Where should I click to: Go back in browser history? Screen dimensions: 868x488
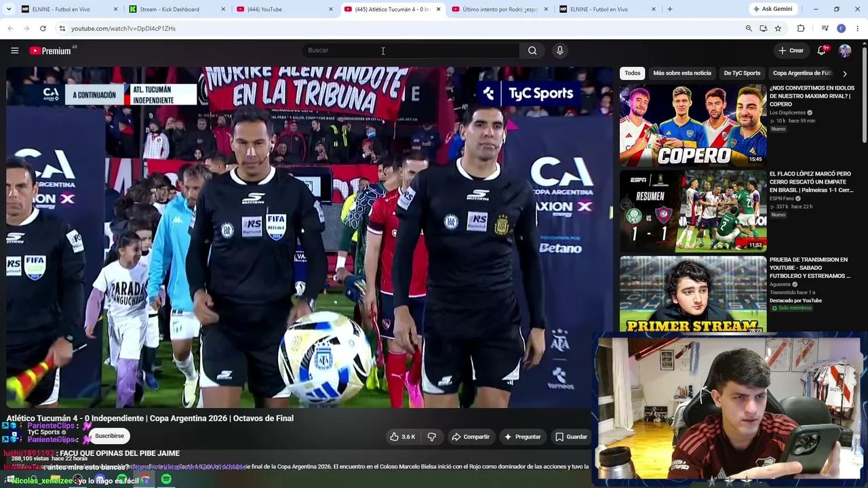click(10, 28)
